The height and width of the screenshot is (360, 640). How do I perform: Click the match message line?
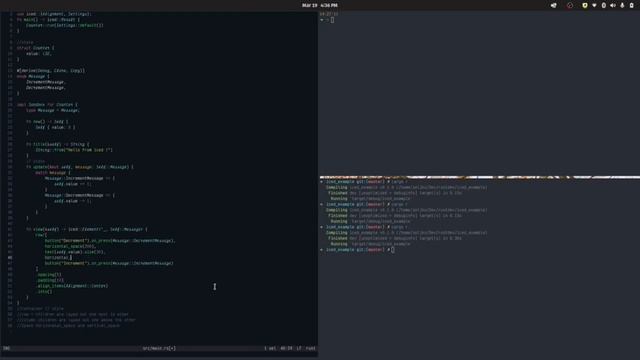pyautogui.click(x=53, y=173)
